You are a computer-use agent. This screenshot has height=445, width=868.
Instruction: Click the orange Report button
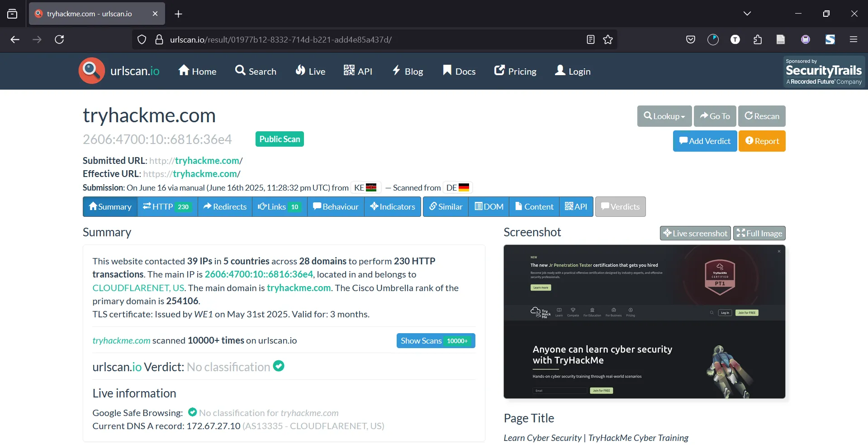(762, 141)
